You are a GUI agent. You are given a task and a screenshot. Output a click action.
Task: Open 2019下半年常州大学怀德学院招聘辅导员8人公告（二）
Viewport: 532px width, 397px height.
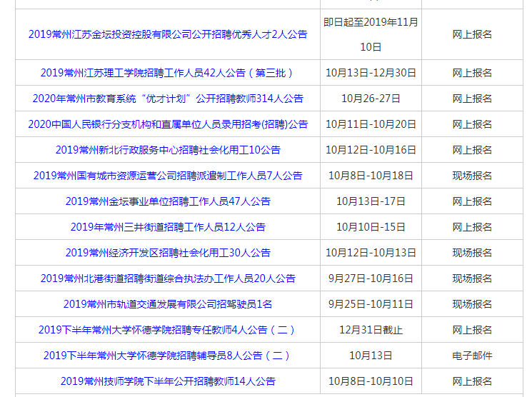pyautogui.click(x=168, y=356)
